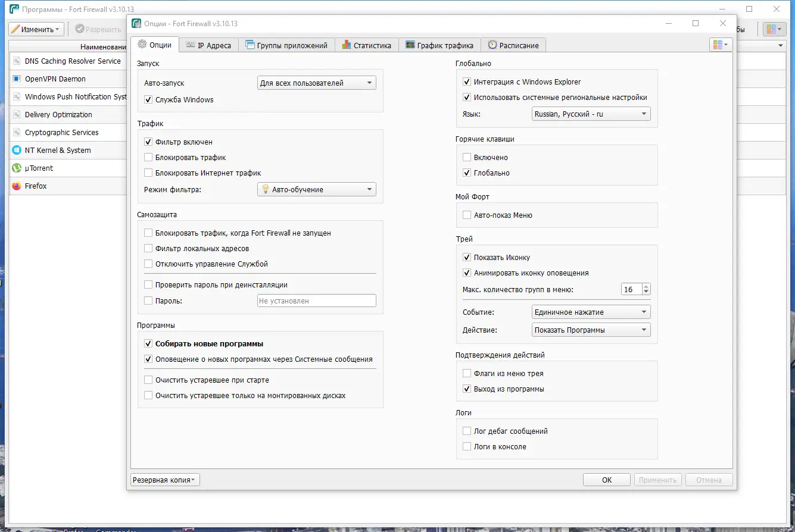Check Проверить пароль при деинсталляции
This screenshot has width=795, height=532.
148,285
